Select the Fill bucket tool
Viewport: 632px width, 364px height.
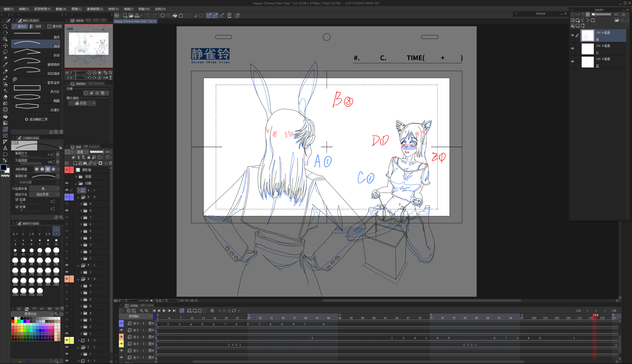click(5, 117)
